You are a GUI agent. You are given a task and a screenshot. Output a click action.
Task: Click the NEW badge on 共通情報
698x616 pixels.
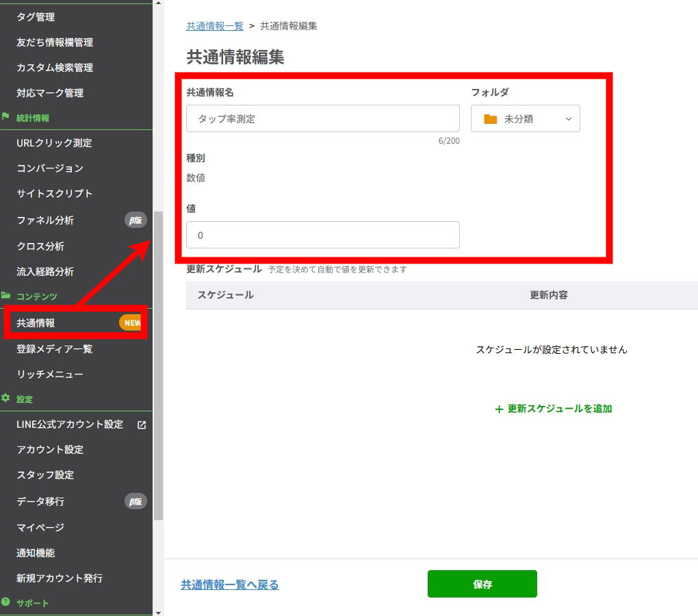(x=131, y=323)
